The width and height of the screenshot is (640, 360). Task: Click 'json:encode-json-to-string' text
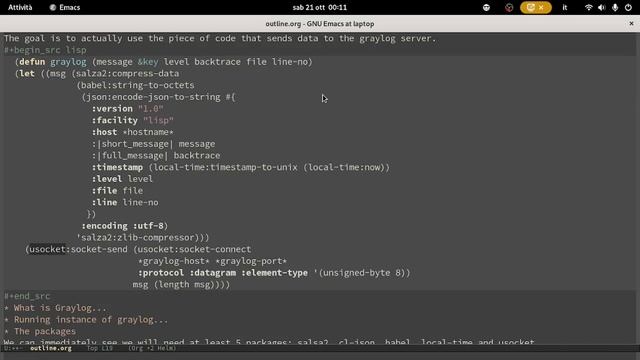153,97
